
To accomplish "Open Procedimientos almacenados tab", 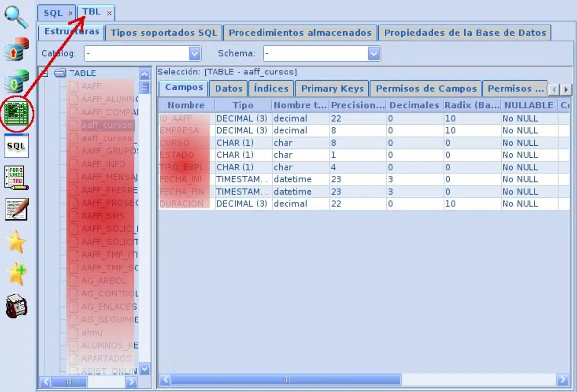I will [x=300, y=33].
